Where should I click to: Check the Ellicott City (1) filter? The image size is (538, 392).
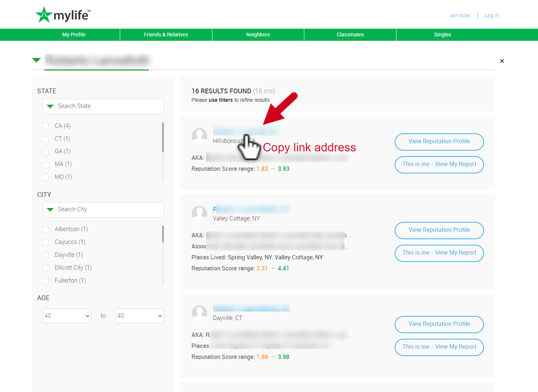[46, 268]
